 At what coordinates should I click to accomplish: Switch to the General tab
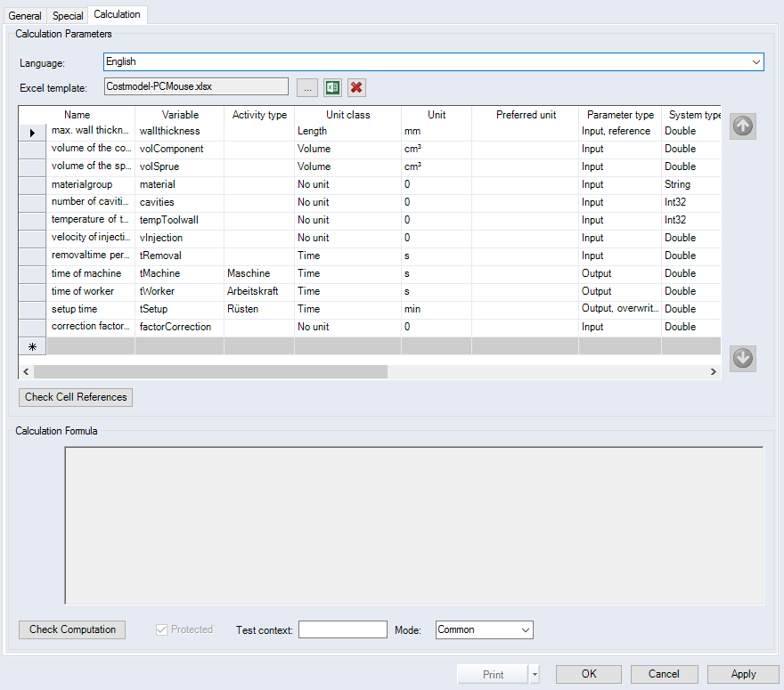click(25, 14)
